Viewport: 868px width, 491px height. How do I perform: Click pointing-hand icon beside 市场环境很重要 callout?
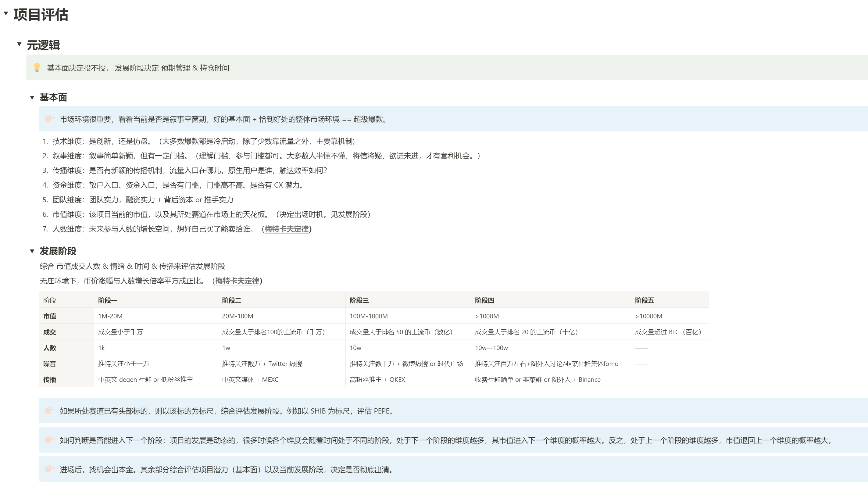point(50,119)
